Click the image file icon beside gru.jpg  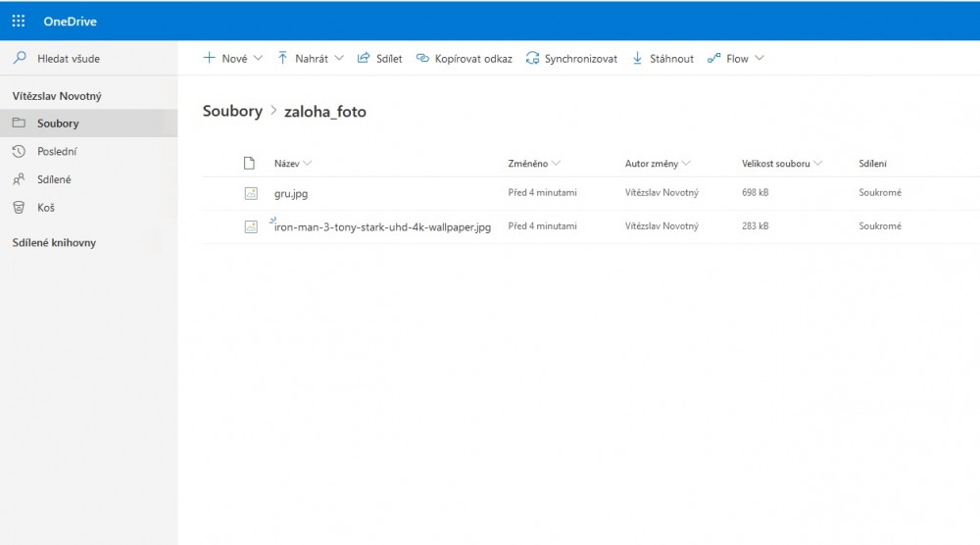coord(251,193)
